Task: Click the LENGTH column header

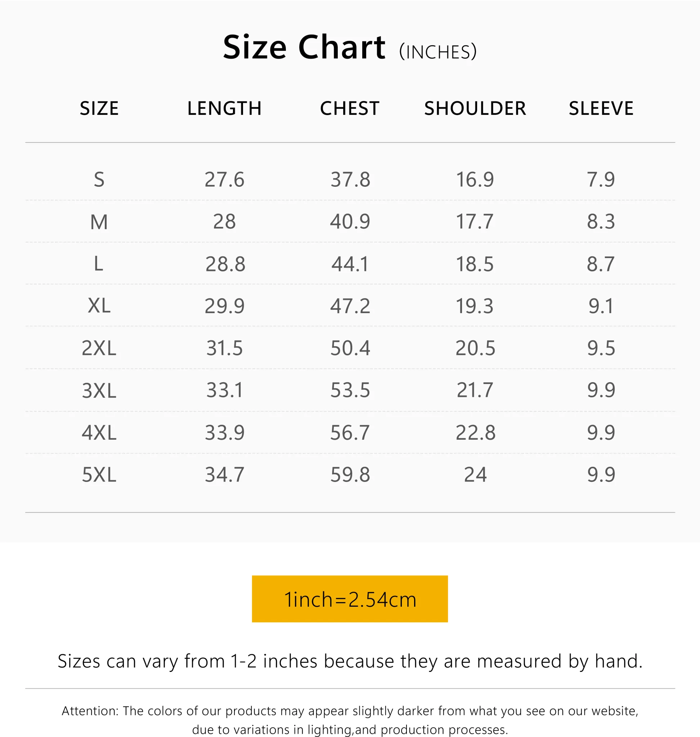Action: point(224,109)
